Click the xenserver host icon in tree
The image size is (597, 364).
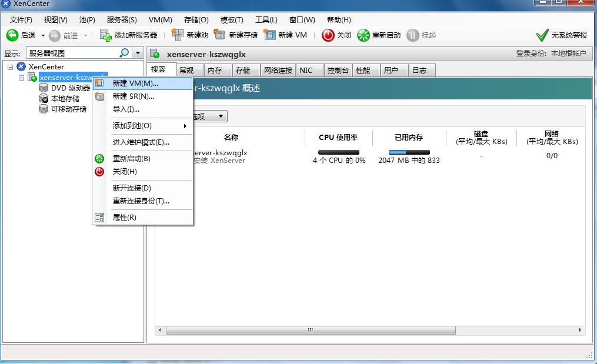32,77
